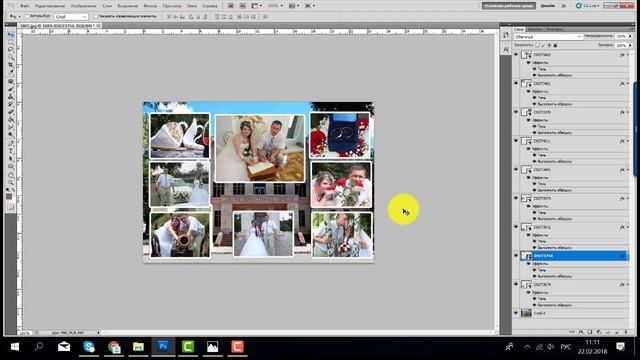The width and height of the screenshot is (640, 360).
Task: Toggle Выполнить обводку eye under topmost layer
Action: coord(534,75)
